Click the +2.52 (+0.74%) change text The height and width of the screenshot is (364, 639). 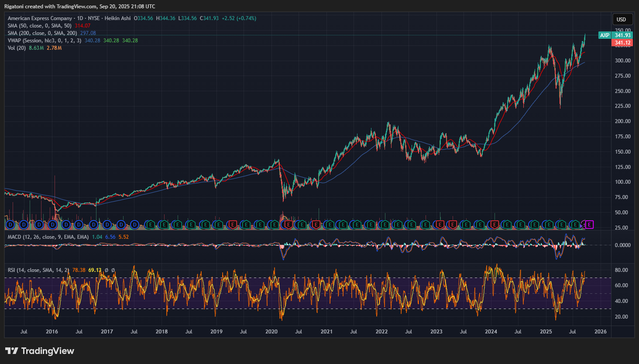(239, 18)
